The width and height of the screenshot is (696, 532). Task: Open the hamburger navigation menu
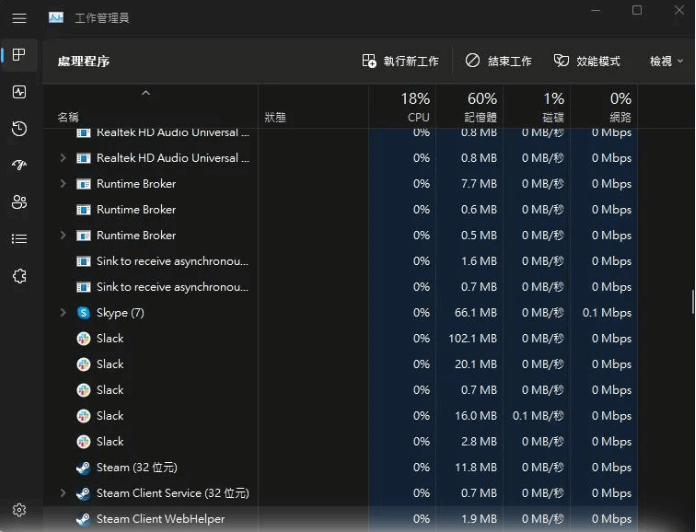[19, 18]
